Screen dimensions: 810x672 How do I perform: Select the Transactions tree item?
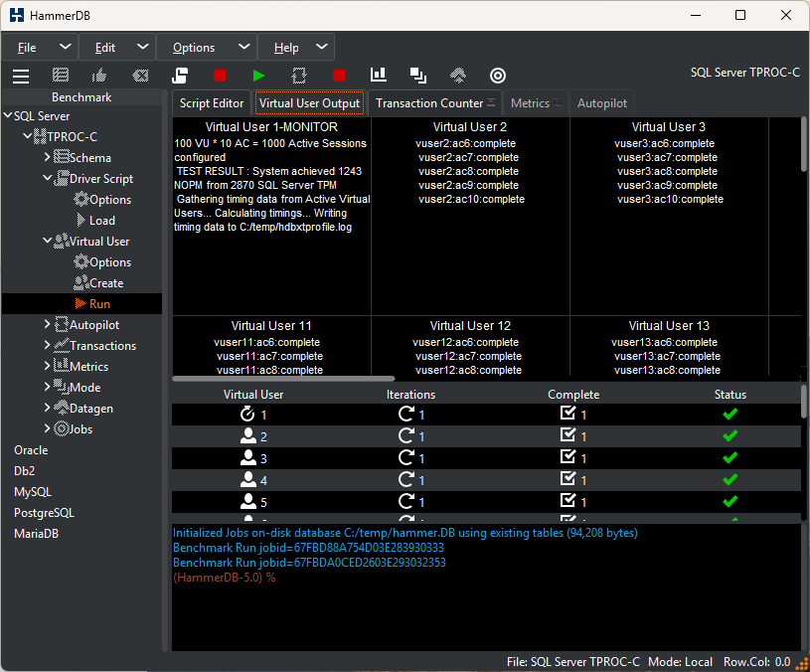pos(102,346)
